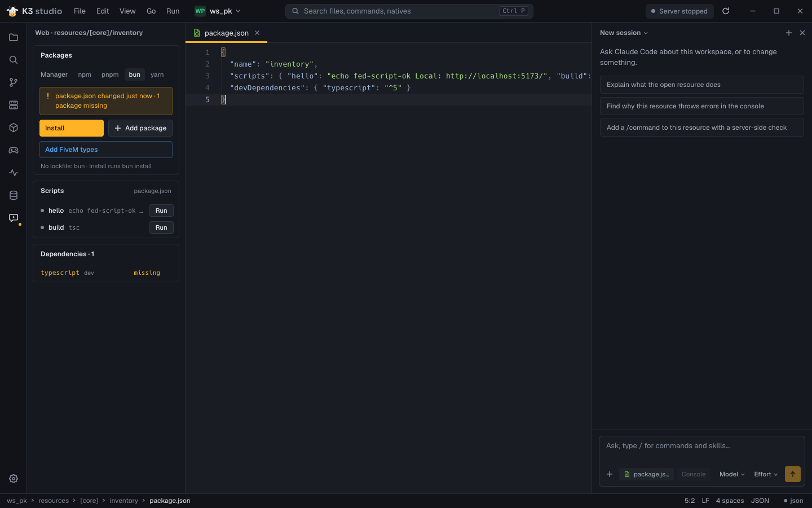Select yarn as package manager
Image resolution: width=812 pixels, height=508 pixels.
[157, 75]
